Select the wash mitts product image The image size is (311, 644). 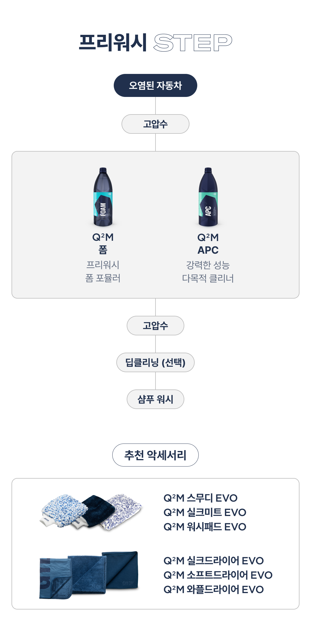tap(91, 512)
